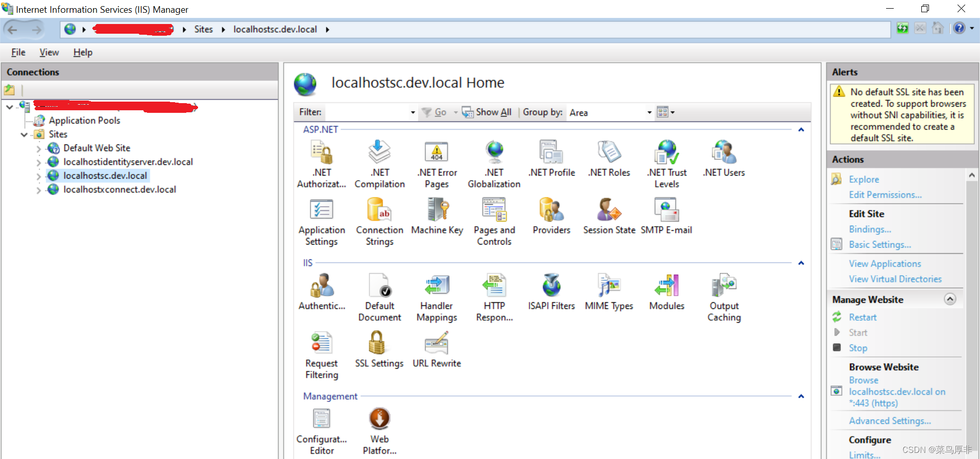Click Show All filter button
The image size is (980, 459).
point(486,112)
